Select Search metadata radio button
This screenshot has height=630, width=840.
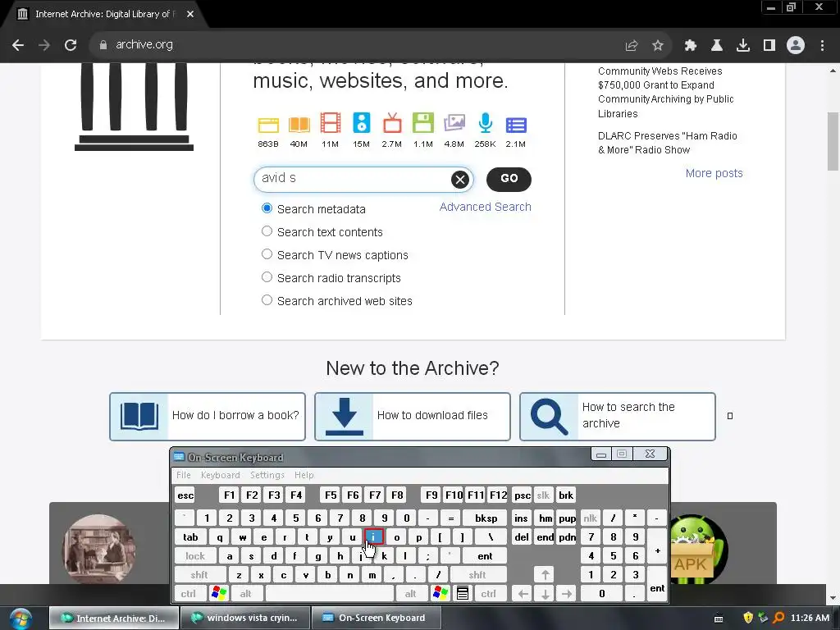pyautogui.click(x=267, y=208)
